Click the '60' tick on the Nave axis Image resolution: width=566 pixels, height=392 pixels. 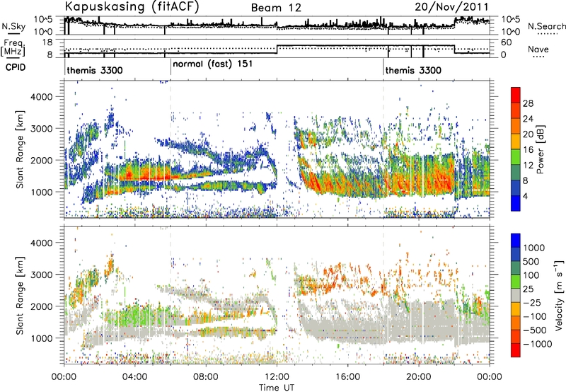point(507,42)
